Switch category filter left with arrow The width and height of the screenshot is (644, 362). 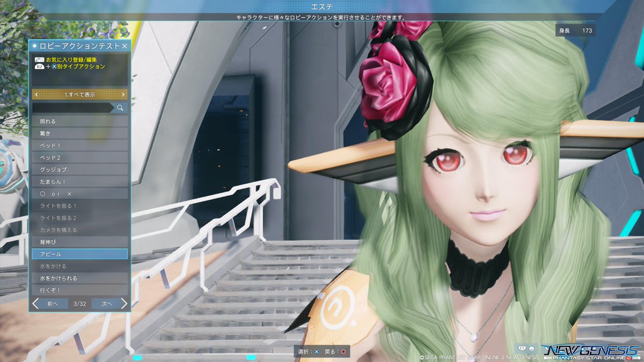[x=36, y=94]
